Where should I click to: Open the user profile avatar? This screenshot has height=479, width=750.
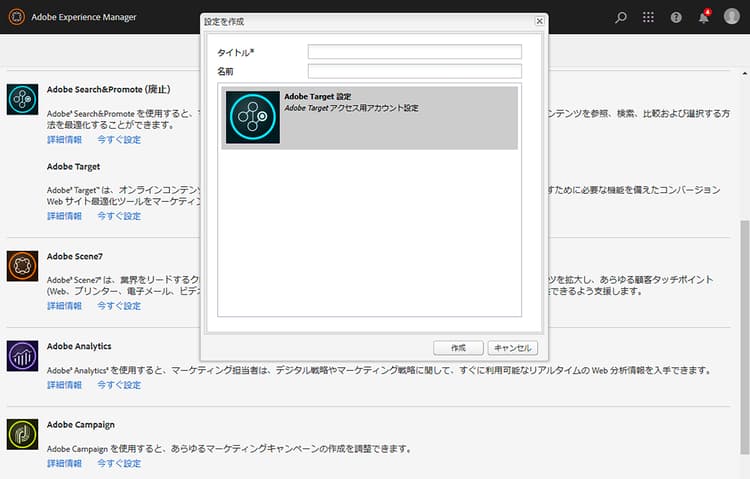(731, 16)
